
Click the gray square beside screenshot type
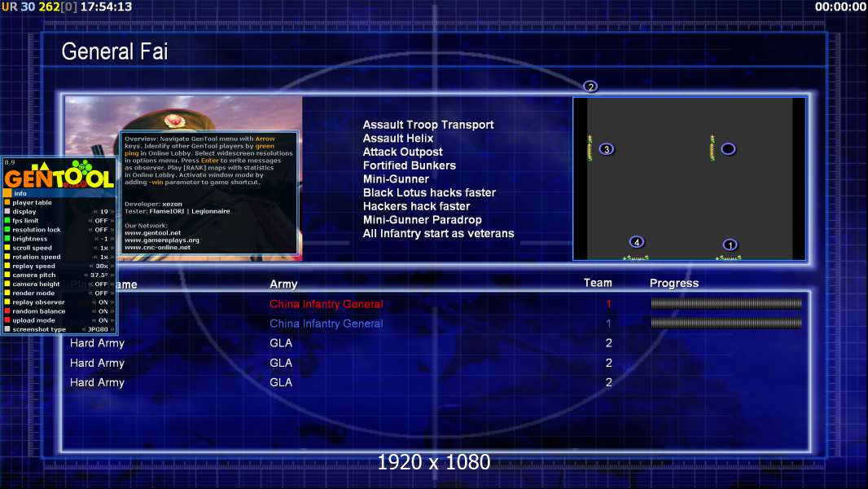(x=7, y=329)
